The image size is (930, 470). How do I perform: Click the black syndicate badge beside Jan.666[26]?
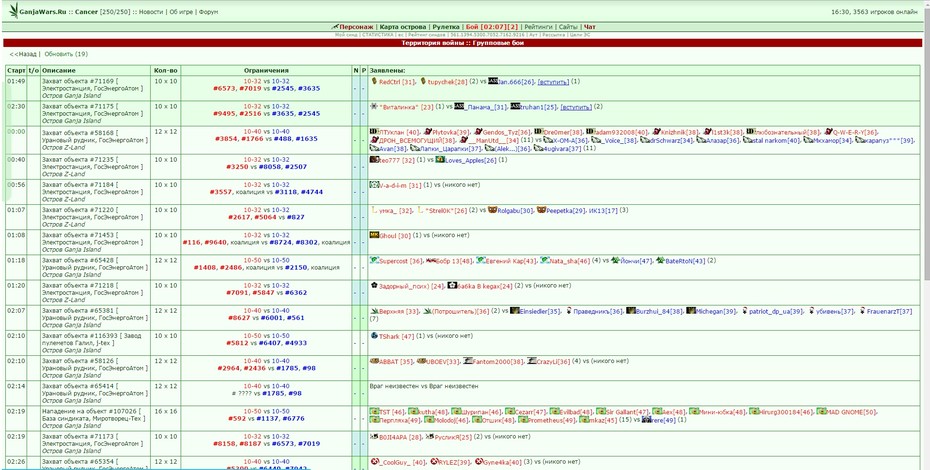[493, 81]
